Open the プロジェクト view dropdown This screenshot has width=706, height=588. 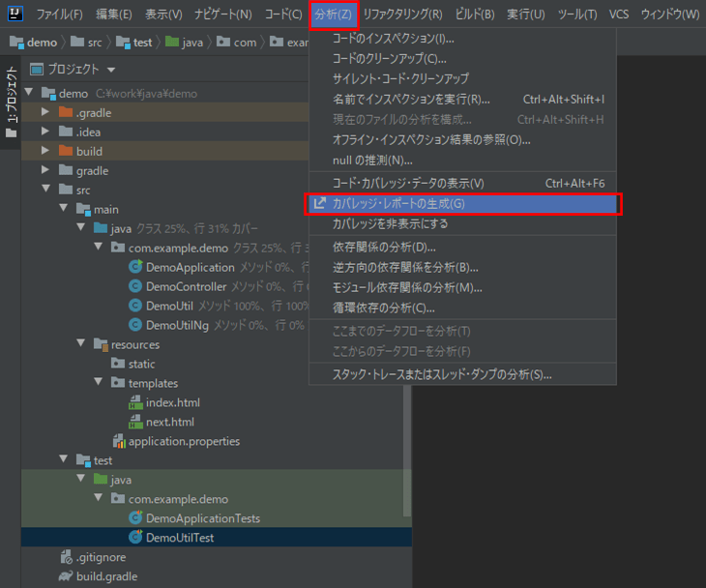tap(111, 70)
